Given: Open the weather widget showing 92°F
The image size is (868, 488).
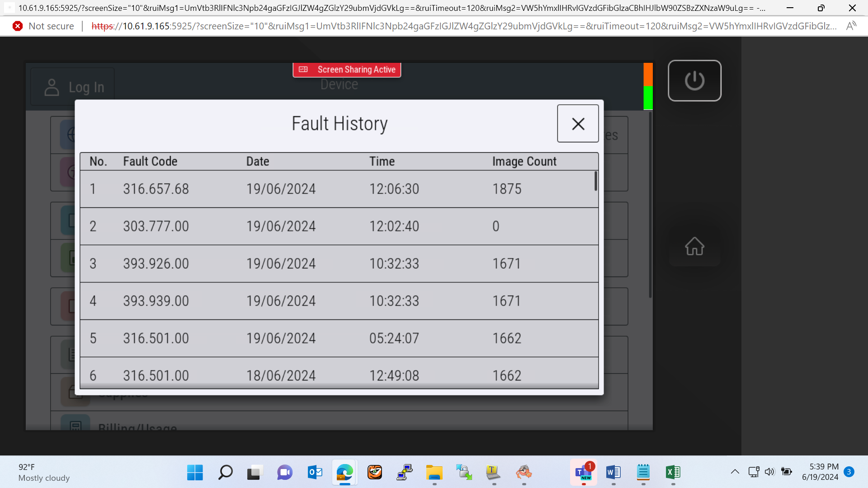Looking at the screenshot, I should 44,473.
